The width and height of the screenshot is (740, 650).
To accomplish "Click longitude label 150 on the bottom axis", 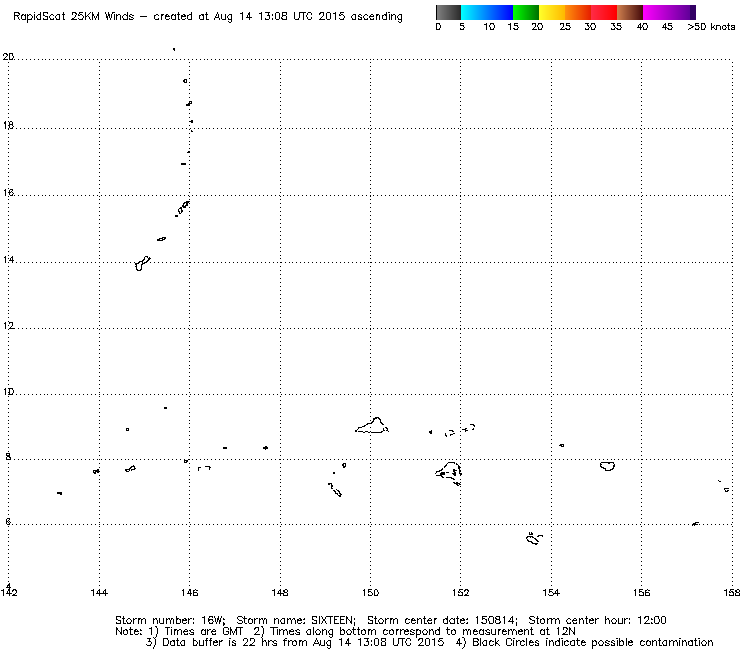I will click(x=370, y=592).
